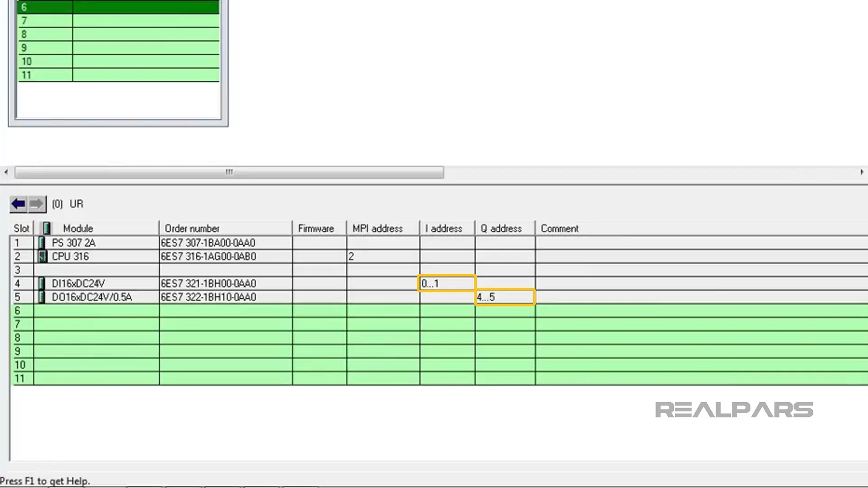The image size is (868, 488).
Task: Click the DI16xDC24V module icon
Action: (x=42, y=284)
